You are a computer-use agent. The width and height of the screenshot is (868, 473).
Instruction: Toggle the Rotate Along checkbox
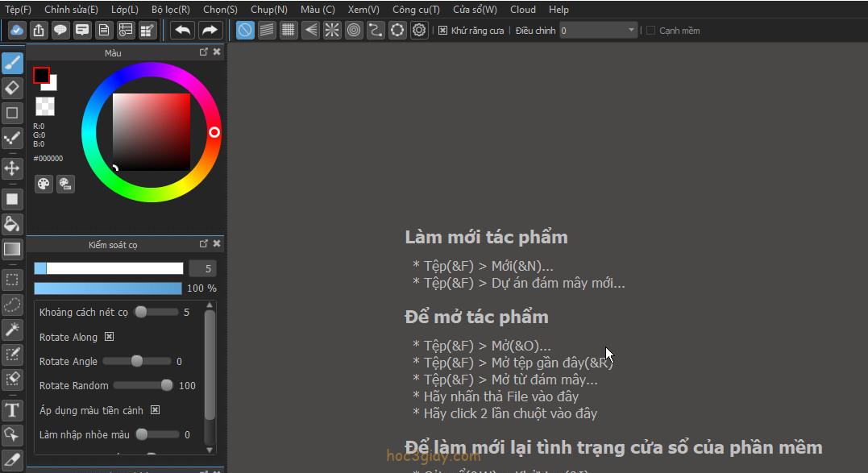point(110,337)
